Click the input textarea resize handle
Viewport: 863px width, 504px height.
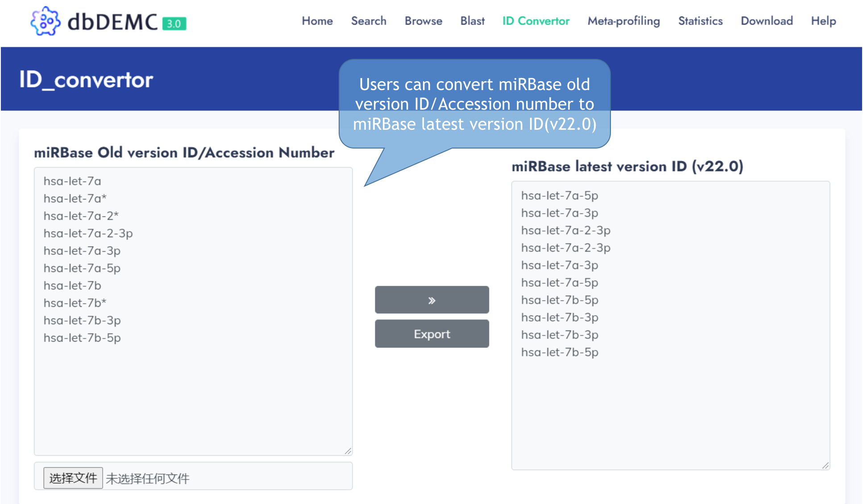pyautogui.click(x=348, y=451)
